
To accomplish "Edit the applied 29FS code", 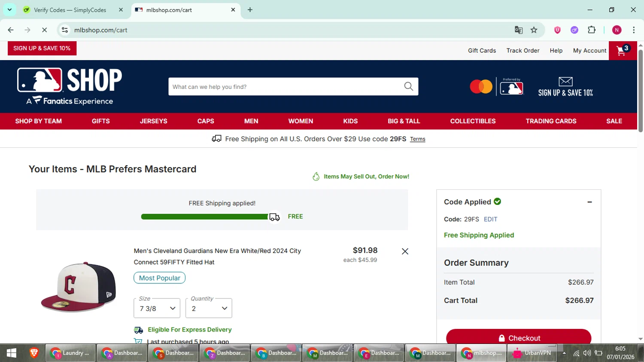I will [x=490, y=219].
